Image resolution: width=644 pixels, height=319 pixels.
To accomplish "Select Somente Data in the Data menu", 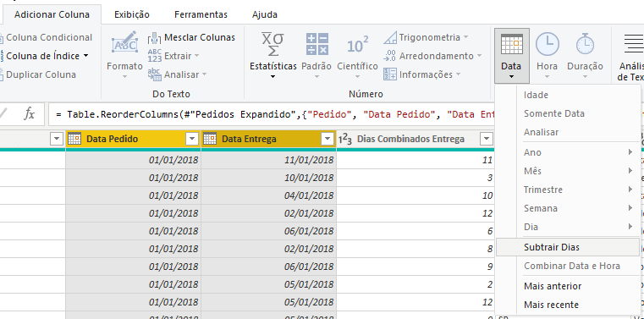I will tap(568, 113).
